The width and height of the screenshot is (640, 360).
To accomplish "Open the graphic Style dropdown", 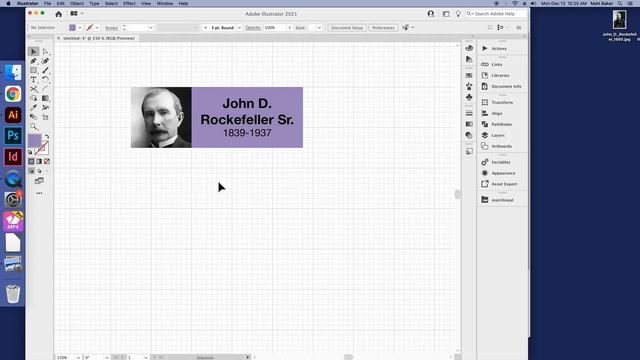I will tap(319, 28).
